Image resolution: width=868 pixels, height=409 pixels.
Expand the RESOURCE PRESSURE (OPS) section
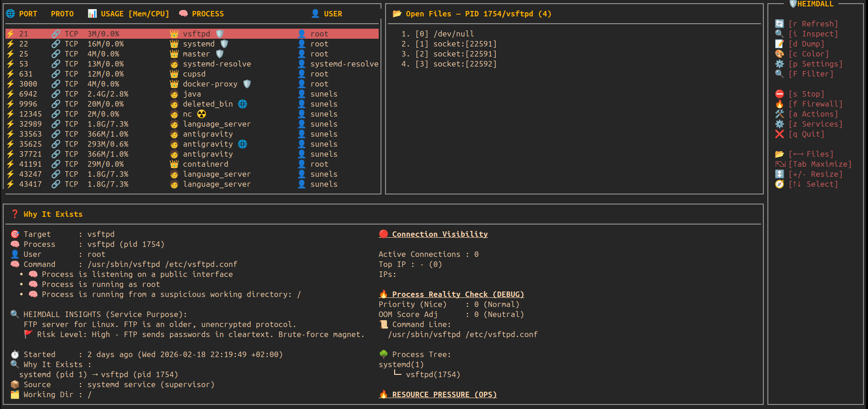pyautogui.click(x=444, y=394)
